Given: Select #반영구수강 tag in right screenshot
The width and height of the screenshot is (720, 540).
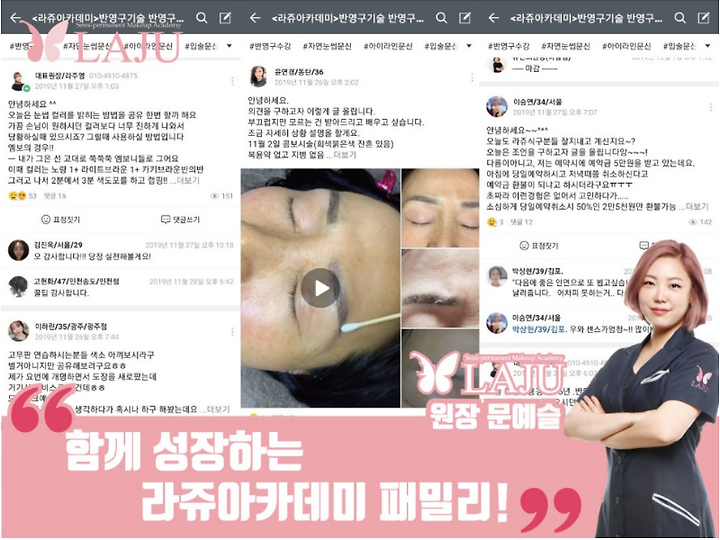Looking at the screenshot, I should click(509, 46).
